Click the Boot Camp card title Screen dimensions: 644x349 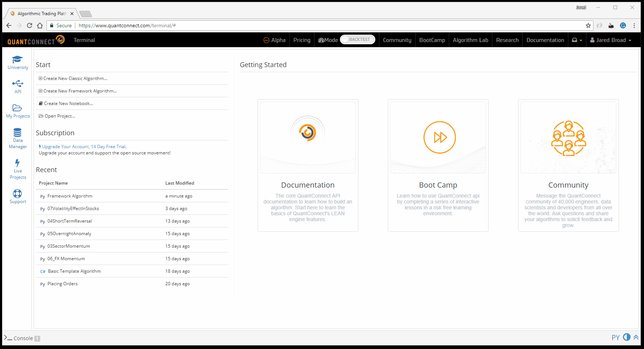tap(438, 185)
